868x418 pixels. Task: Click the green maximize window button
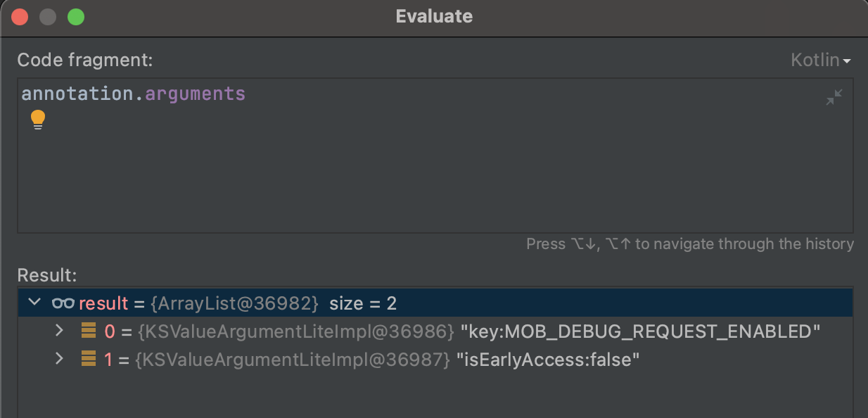click(x=76, y=17)
